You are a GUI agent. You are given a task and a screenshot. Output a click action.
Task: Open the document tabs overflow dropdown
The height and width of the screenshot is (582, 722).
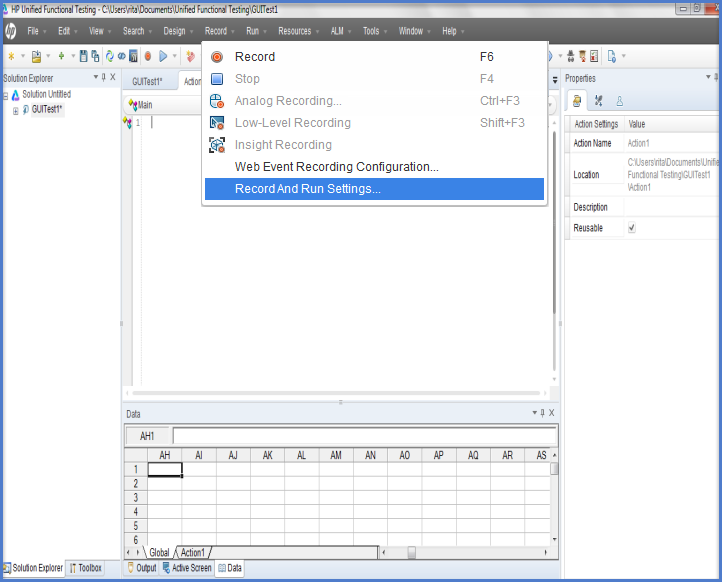[555, 80]
